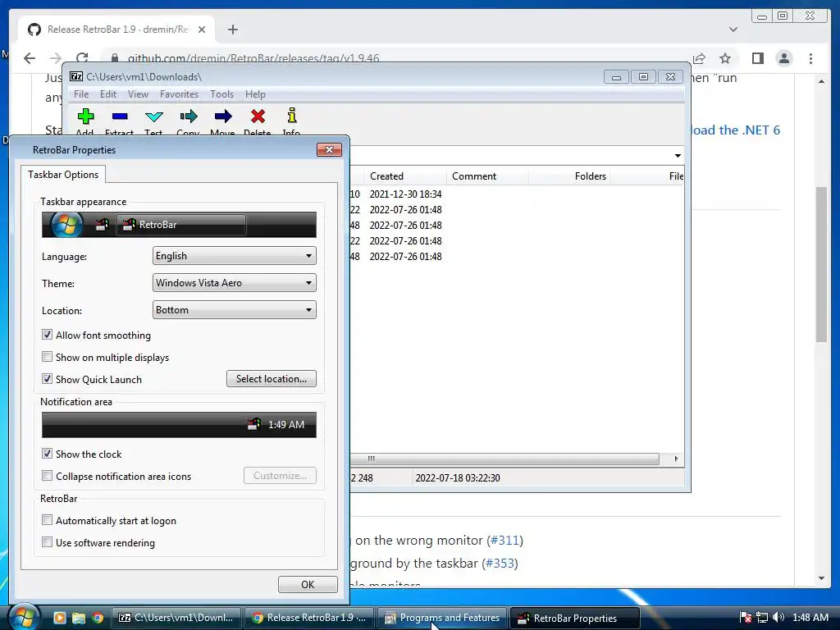Click the 7-Zip Extract toolbar icon
The image size is (840, 630).
pyautogui.click(x=120, y=116)
